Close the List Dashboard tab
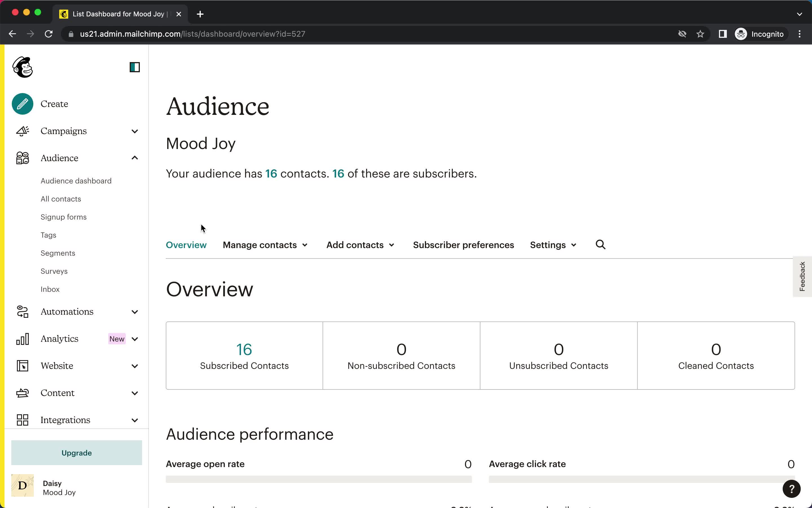 pyautogui.click(x=179, y=14)
